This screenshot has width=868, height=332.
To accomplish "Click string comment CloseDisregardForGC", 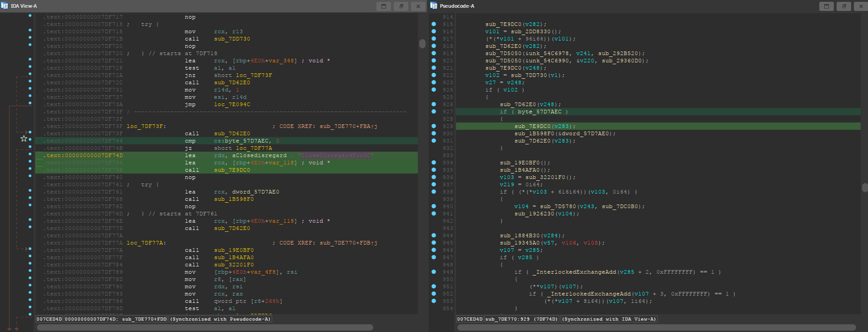I will pyautogui.click(x=336, y=155).
